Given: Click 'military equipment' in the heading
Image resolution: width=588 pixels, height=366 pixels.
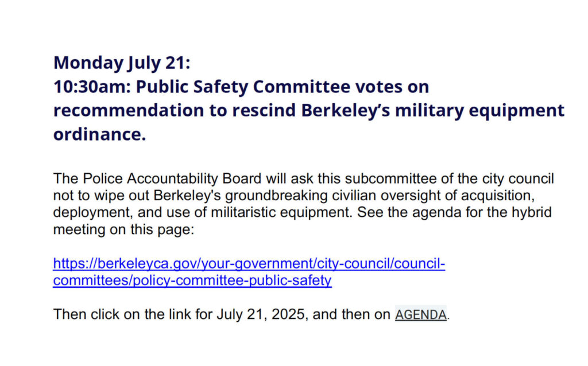Looking at the screenshot, I should 479,111.
